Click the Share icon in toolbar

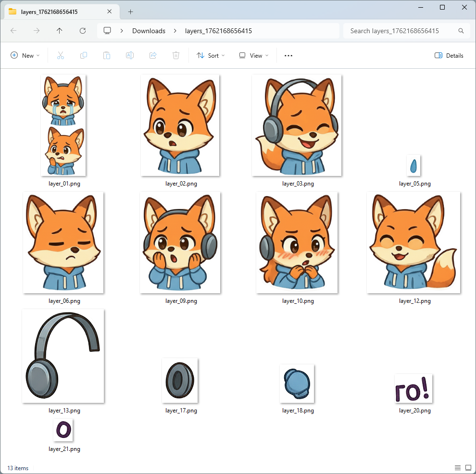tap(153, 55)
